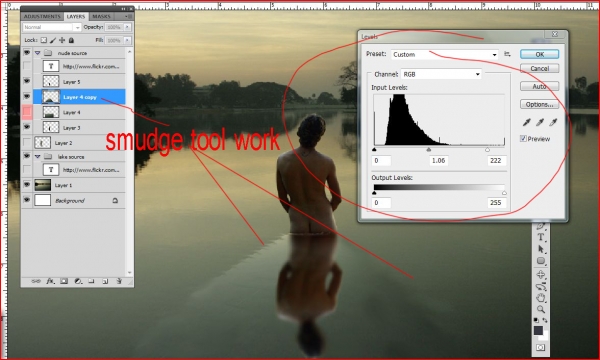Delete layer with the trash icon
This screenshot has width=600, height=360.
pyautogui.click(x=119, y=281)
